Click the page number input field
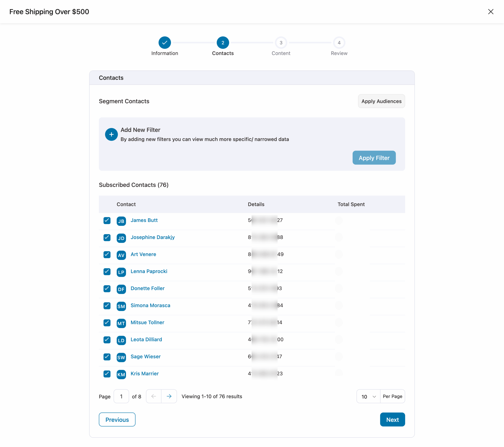This screenshot has width=504, height=447. click(121, 396)
